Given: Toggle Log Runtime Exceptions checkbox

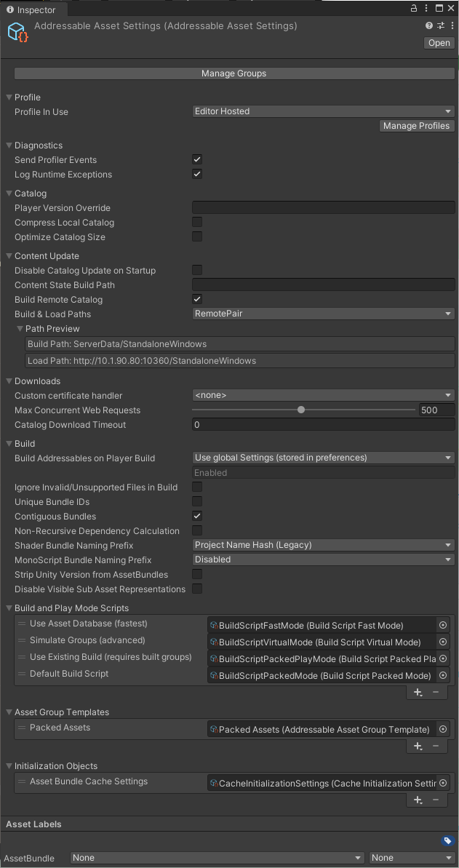Looking at the screenshot, I should [197, 174].
